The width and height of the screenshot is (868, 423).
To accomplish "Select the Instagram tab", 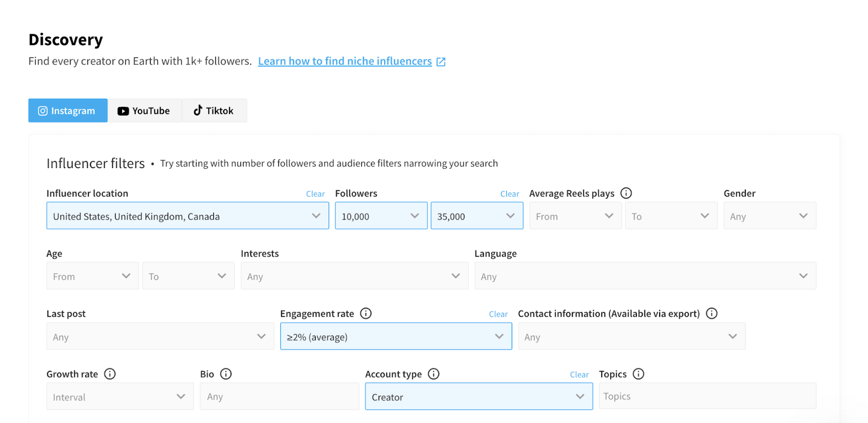I will [x=68, y=111].
